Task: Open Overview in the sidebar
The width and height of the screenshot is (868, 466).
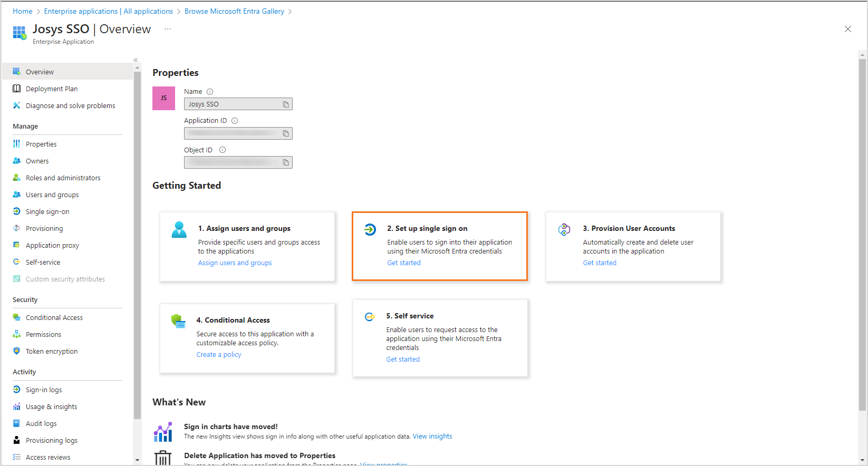Action: [67, 72]
